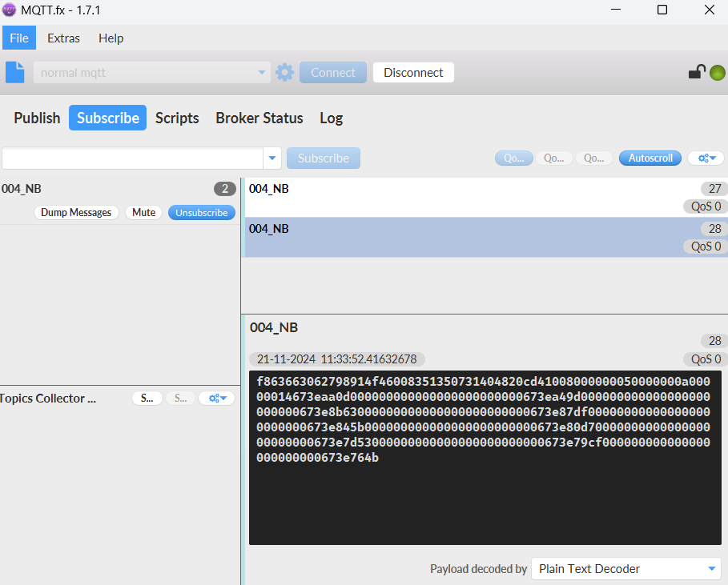Open the Broker Status tab
The width and height of the screenshot is (728, 585).
click(x=259, y=118)
